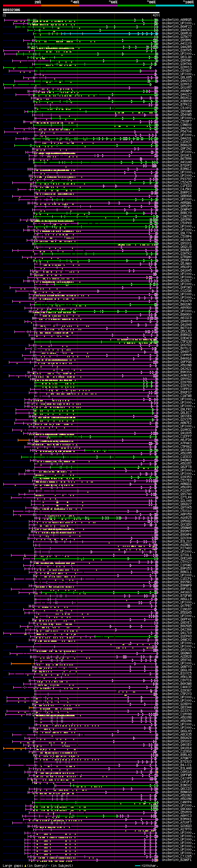Open hit UniRef100_B6AF23
This screenshot has width=197, height=868.
point(177,26)
